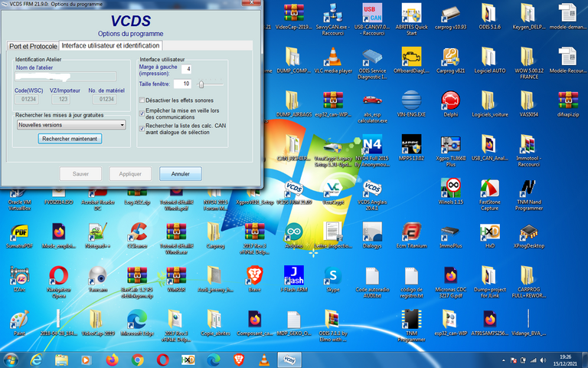Click the Taille fenêtre value field
Screen dimensions: 588x368
click(x=183, y=84)
